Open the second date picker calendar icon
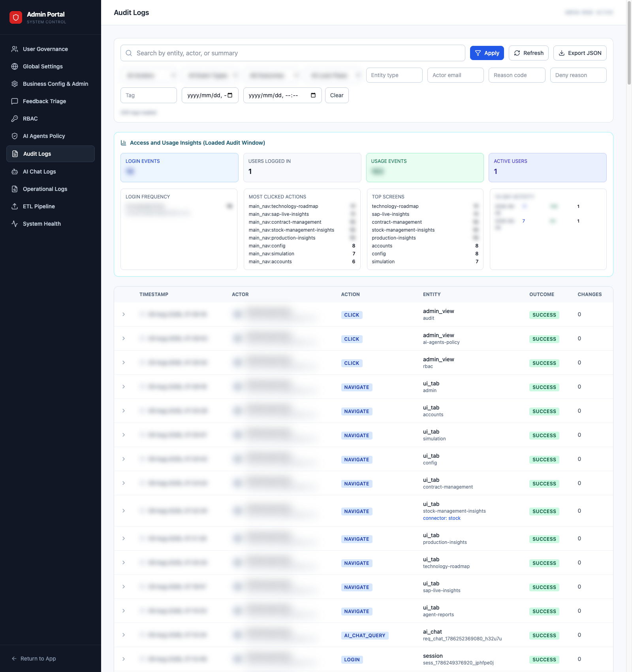Image resolution: width=632 pixels, height=672 pixels. point(313,95)
